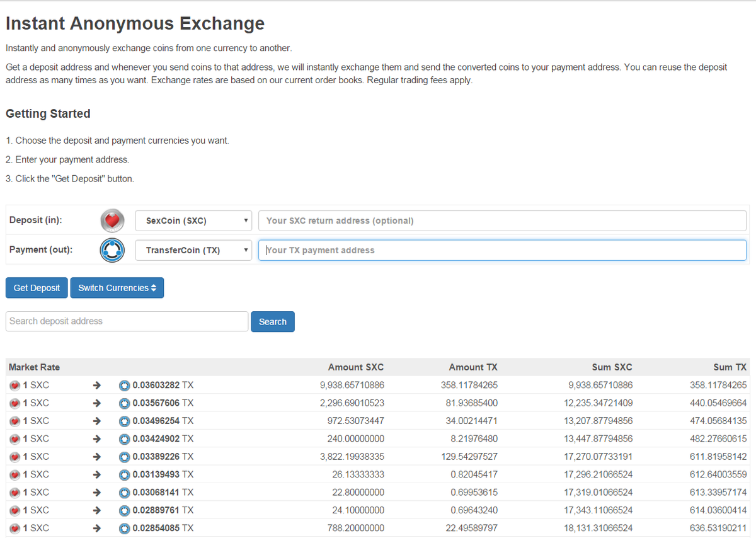
Task: Click the SXC heart icon in the last table row
Action: click(x=14, y=528)
